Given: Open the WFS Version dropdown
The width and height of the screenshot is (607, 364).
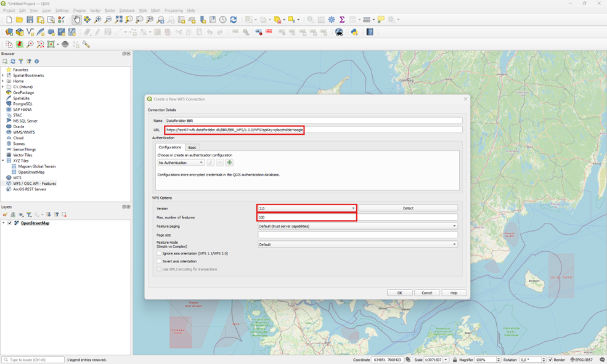Looking at the screenshot, I should tap(307, 208).
